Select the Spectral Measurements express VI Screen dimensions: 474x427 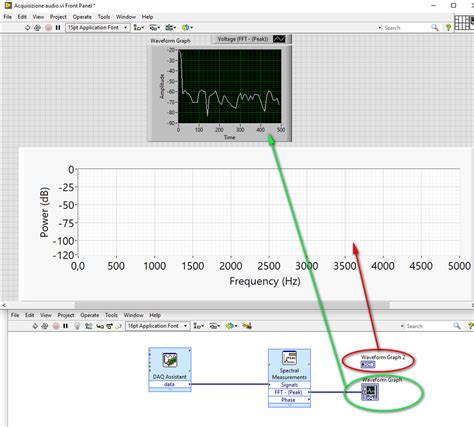coord(289,378)
